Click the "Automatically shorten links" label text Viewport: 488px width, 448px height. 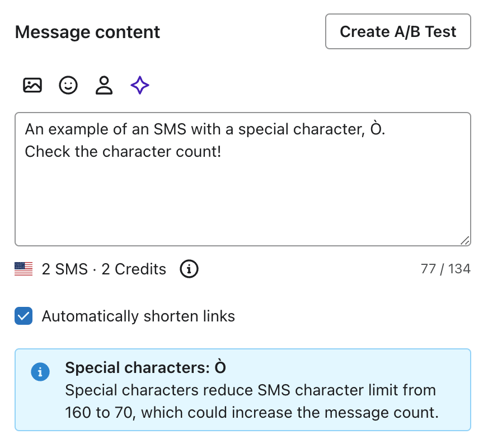click(x=138, y=316)
